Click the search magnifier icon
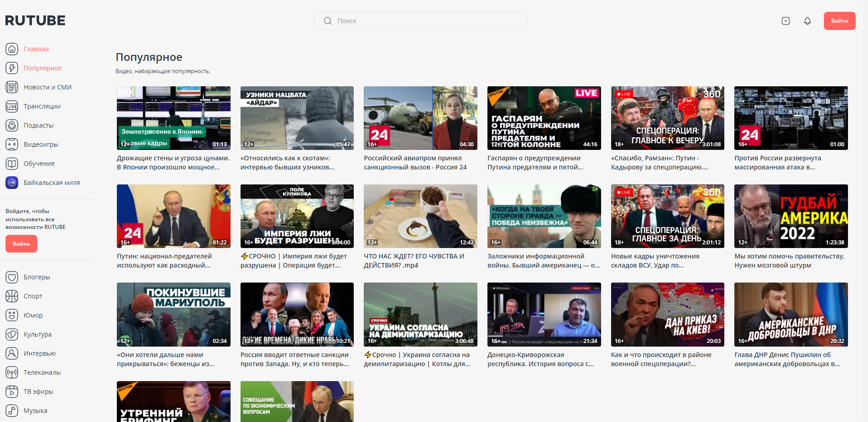 327,21
